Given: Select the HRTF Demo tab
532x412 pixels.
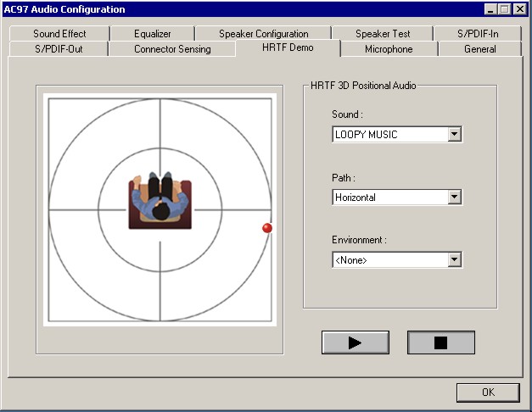Looking at the screenshot, I should pyautogui.click(x=288, y=47).
